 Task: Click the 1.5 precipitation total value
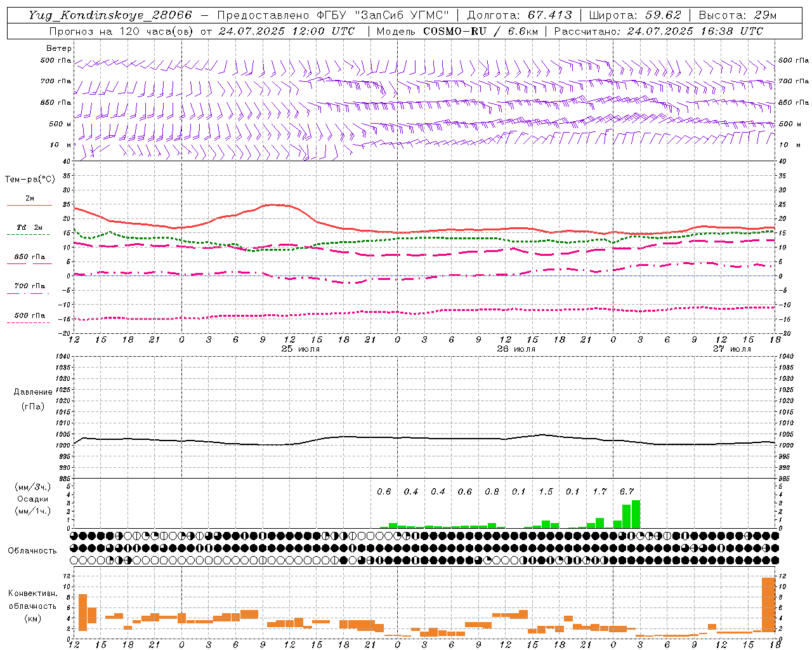(x=546, y=491)
